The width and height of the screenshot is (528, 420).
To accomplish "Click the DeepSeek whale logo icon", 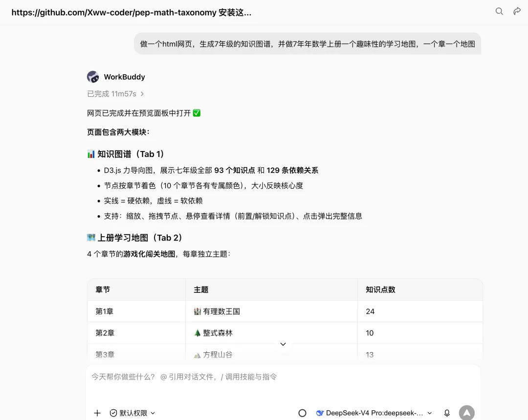I will pyautogui.click(x=320, y=413).
